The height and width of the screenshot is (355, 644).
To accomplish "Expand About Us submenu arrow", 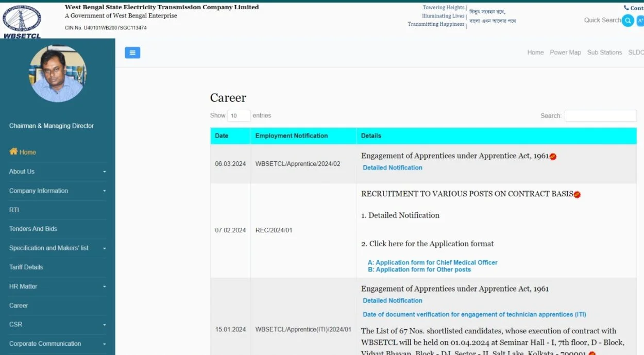I will 105,172.
